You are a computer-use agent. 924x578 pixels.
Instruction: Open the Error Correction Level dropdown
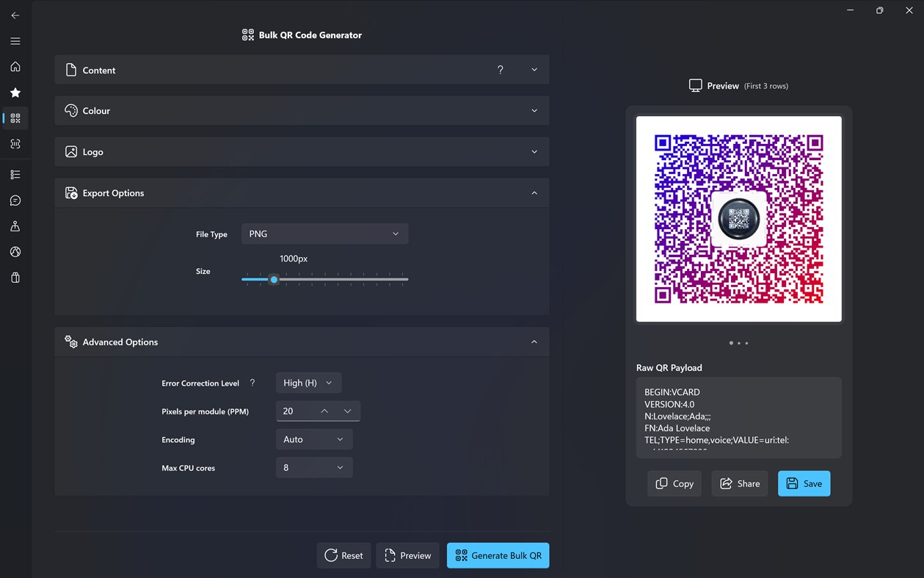(x=308, y=383)
